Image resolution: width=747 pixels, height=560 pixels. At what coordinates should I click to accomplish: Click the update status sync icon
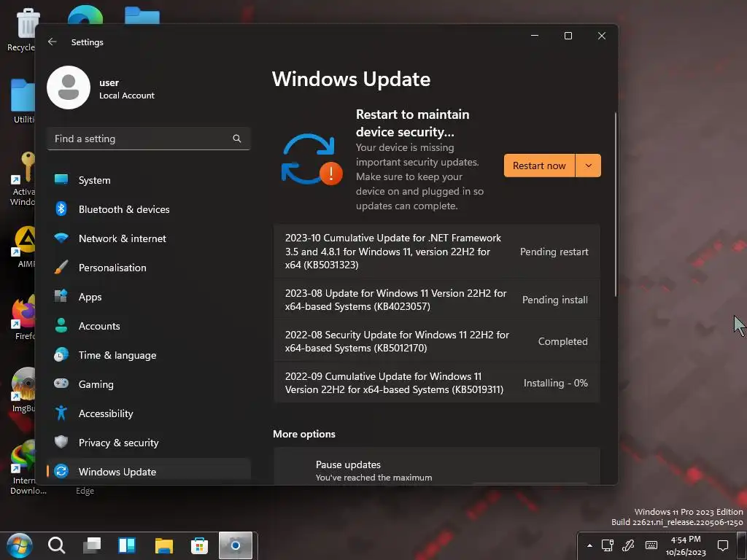point(311,160)
